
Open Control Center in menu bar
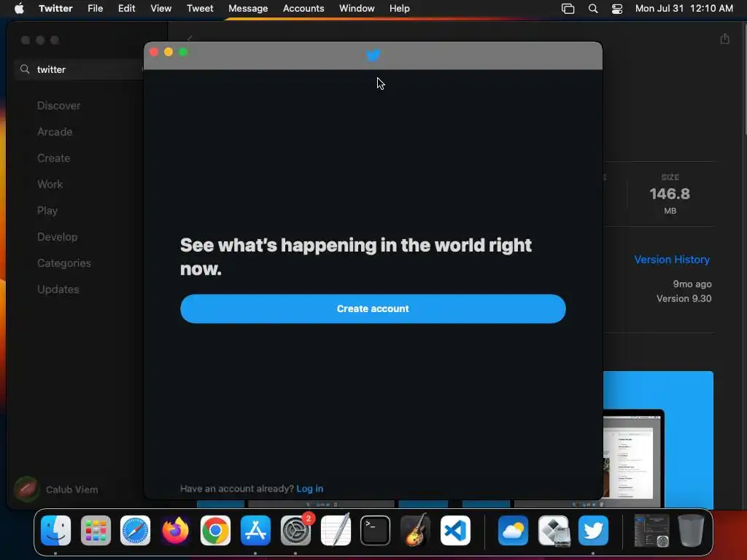[617, 8]
